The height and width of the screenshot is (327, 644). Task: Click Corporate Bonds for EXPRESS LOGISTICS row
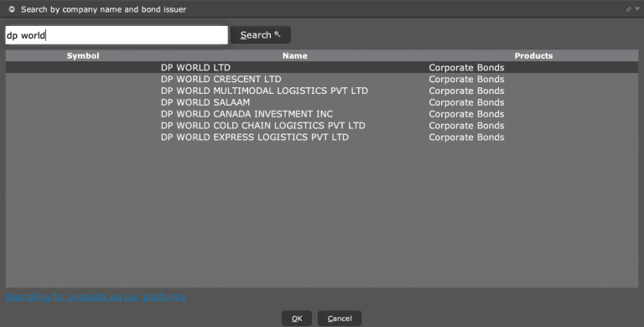click(466, 138)
